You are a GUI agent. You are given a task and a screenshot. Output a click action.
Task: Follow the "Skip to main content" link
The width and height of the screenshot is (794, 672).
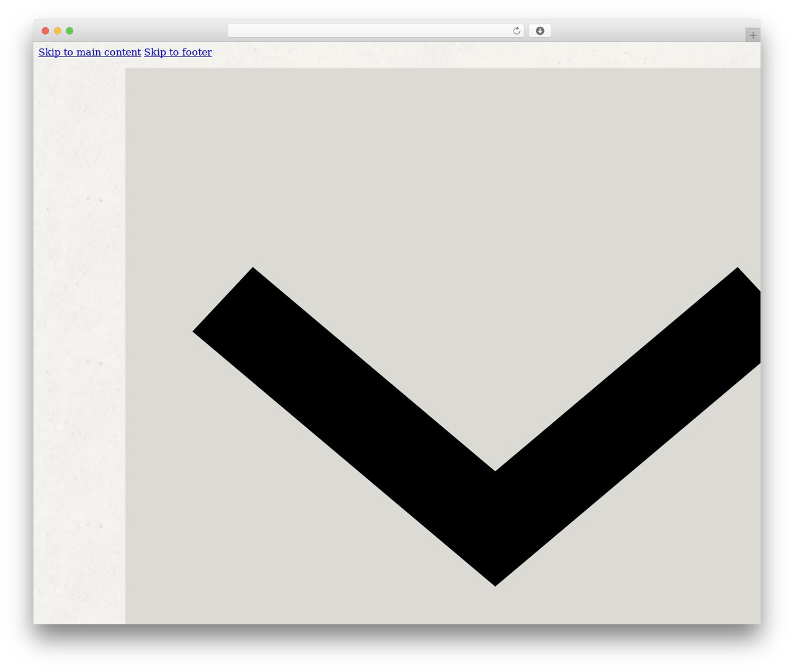click(x=90, y=52)
